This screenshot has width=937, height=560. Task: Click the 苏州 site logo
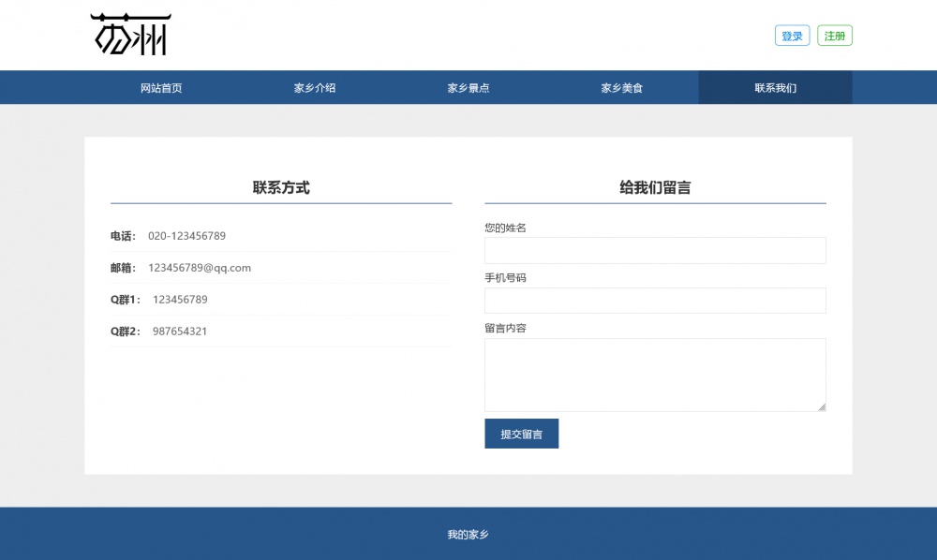(x=130, y=35)
